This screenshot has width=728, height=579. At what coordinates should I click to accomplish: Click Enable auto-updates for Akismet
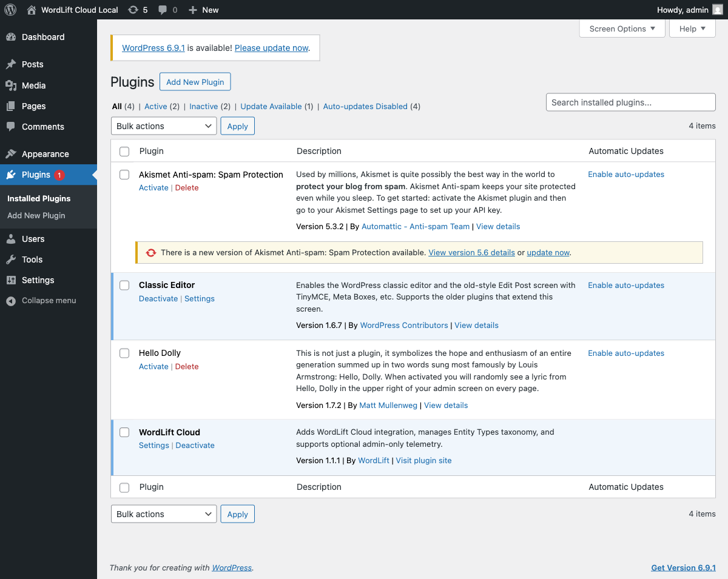626,174
